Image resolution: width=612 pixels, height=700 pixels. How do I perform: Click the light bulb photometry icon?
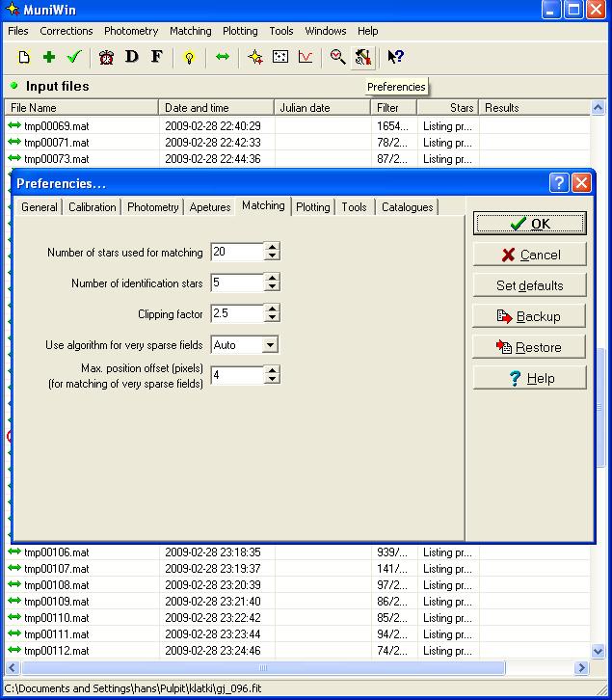(x=190, y=58)
